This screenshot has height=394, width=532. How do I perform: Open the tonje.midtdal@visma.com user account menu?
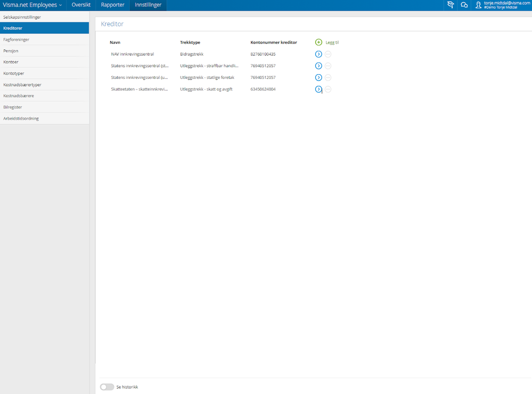(503, 5)
